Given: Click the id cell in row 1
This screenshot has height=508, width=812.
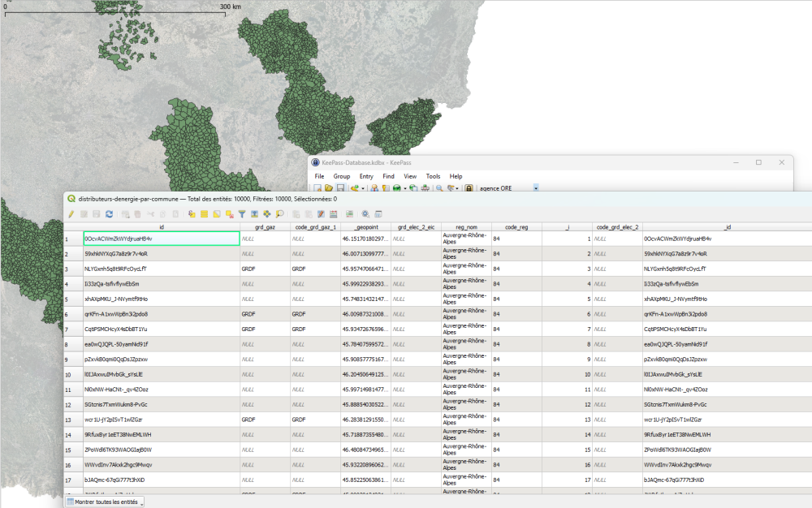Looking at the screenshot, I should (x=162, y=239).
